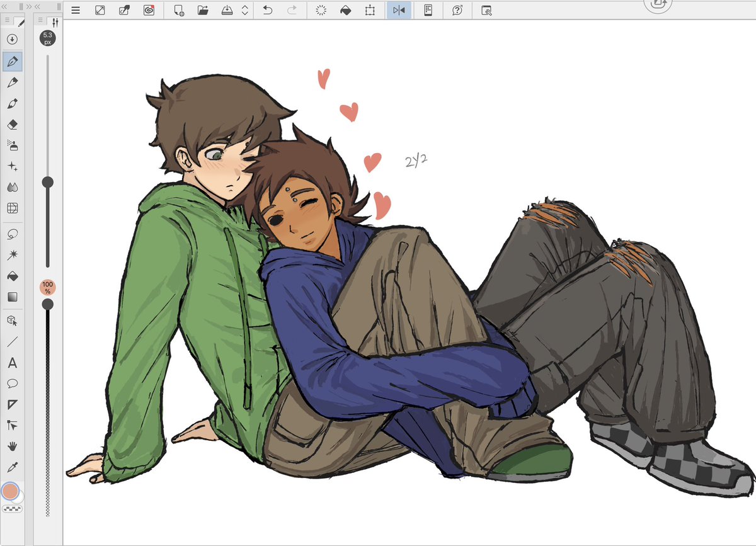756x546 pixels.
Task: Select the Blend droplets tool
Action: coord(12,187)
